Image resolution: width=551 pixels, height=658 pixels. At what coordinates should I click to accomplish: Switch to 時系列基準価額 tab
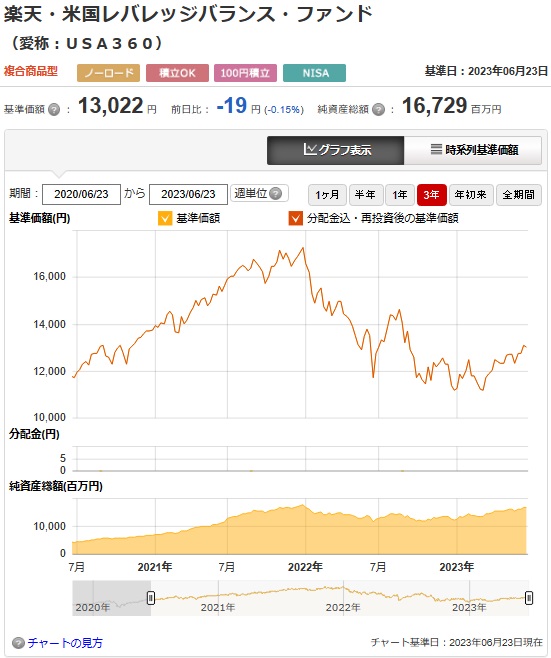coord(473,150)
